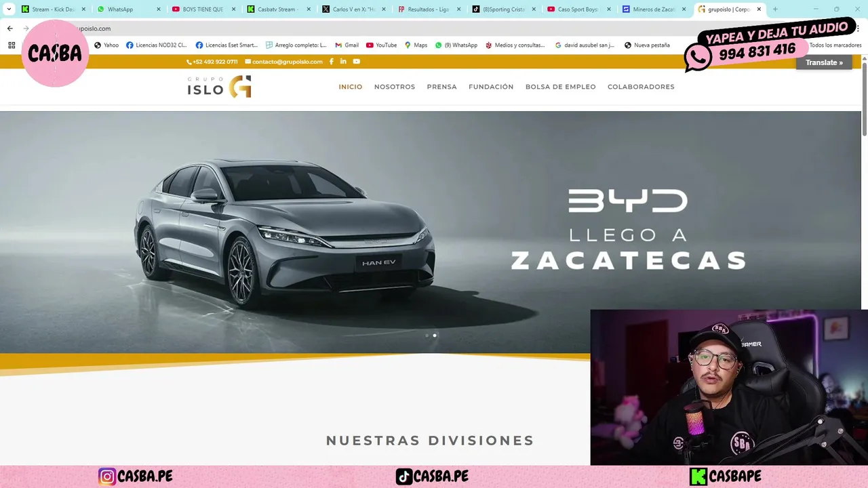Expand the Todos los marcadores folder

[834, 45]
